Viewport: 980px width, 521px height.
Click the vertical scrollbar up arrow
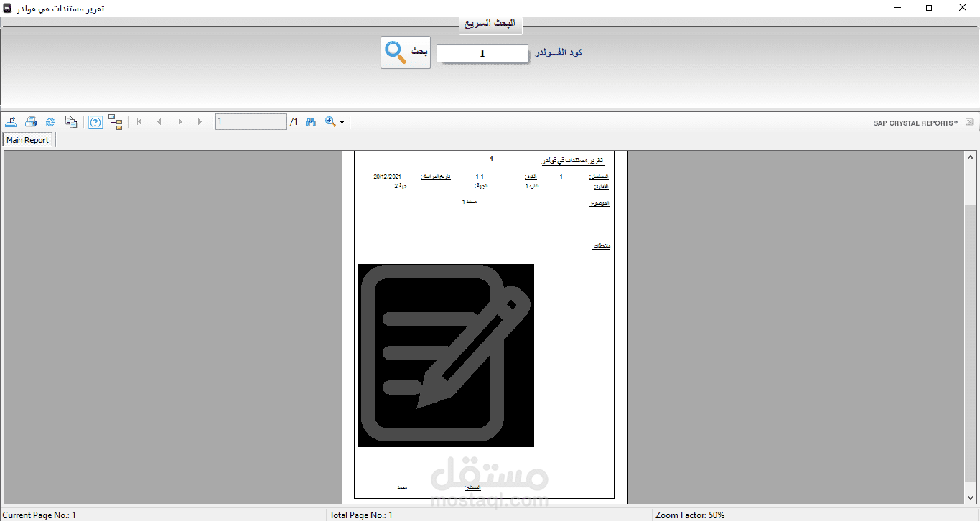[x=971, y=157]
